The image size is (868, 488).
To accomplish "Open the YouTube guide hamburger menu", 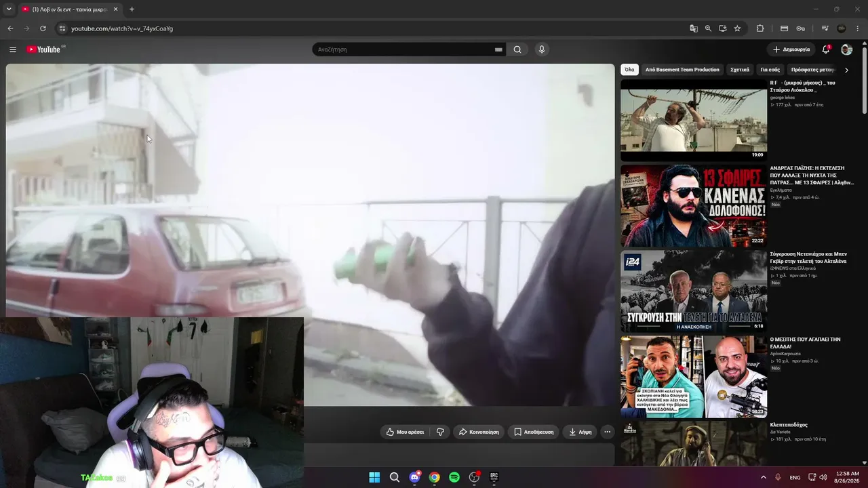I will pos(13,49).
